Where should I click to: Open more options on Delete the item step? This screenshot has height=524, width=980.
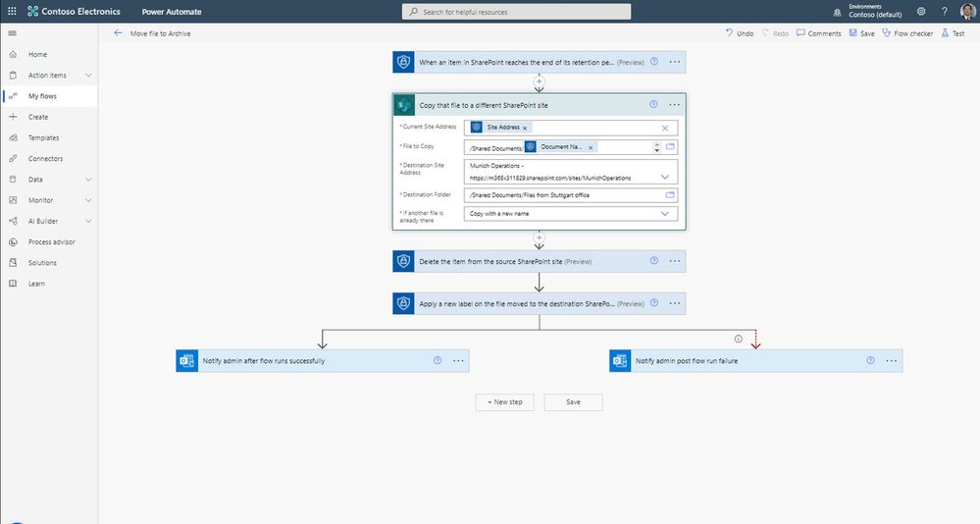675,261
